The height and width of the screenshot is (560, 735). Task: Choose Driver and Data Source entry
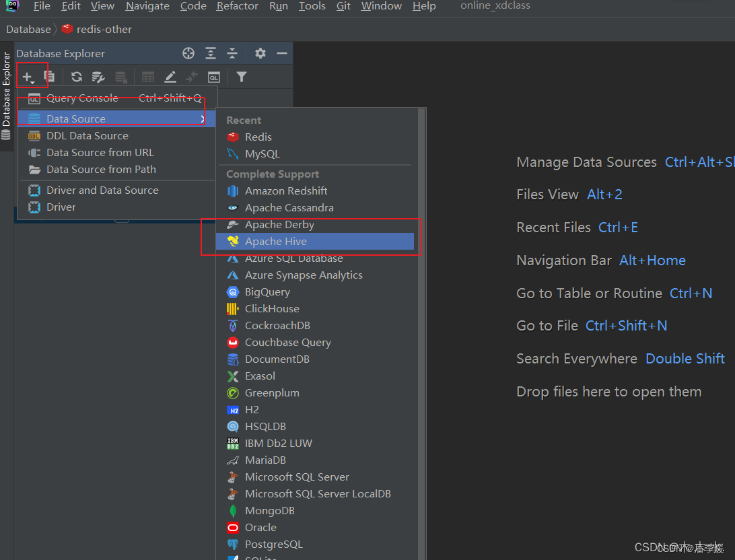point(117,190)
